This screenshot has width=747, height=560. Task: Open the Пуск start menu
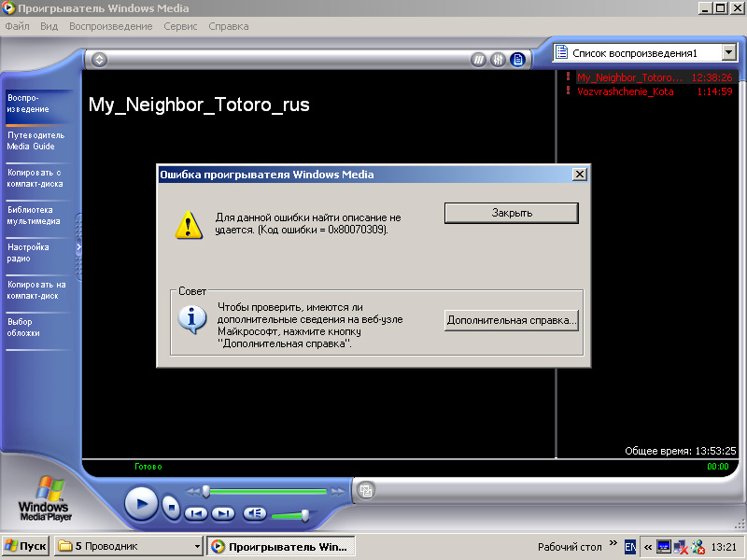(26, 546)
